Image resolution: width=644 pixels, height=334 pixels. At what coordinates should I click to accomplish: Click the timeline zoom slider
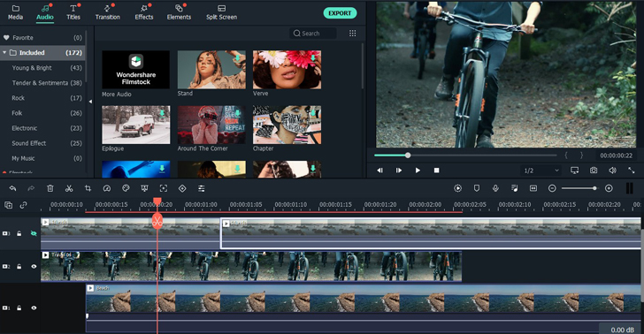[579, 188]
